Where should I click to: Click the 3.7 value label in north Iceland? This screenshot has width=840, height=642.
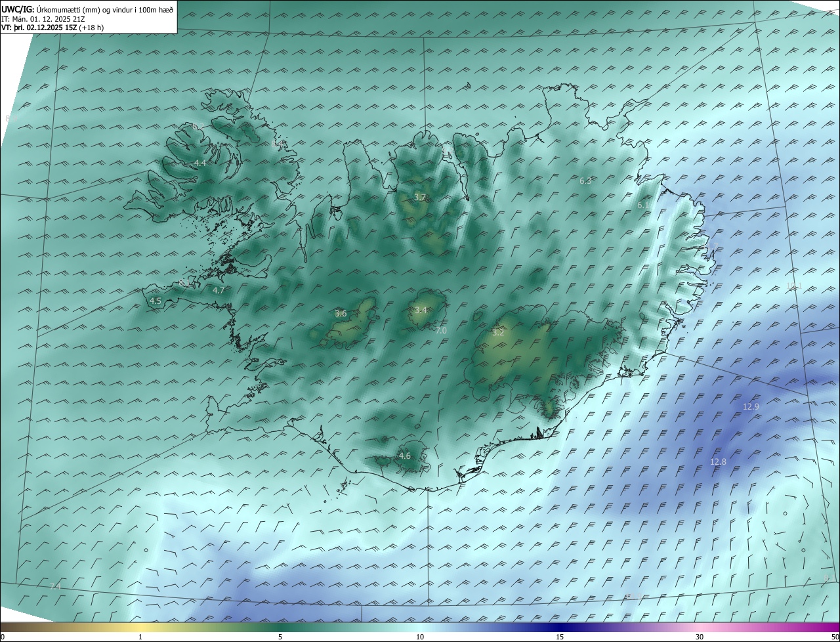420,197
